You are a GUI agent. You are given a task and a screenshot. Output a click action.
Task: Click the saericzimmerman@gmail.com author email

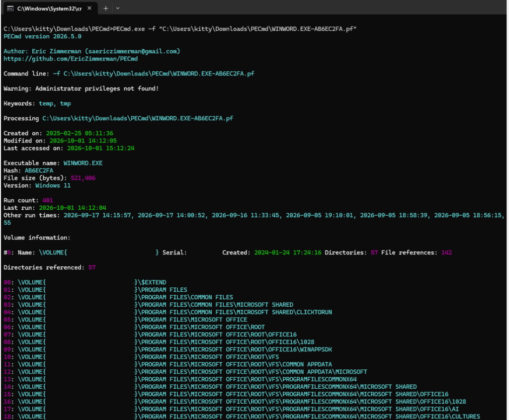132,51
